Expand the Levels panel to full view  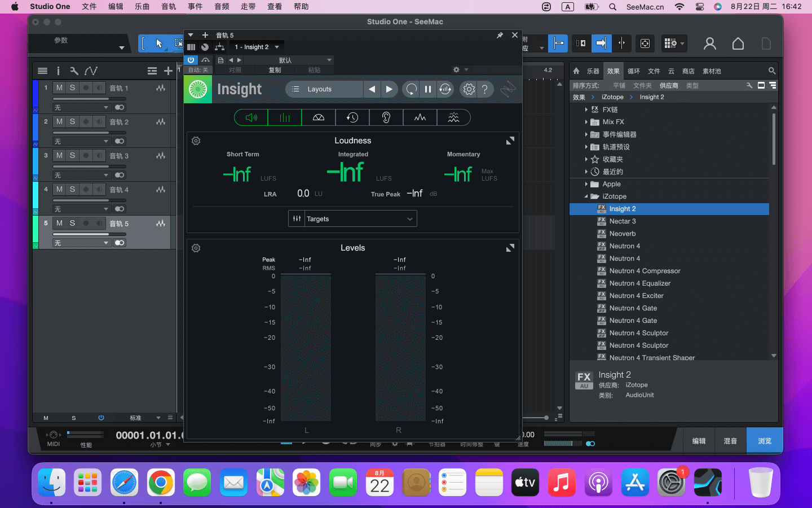[510, 248]
